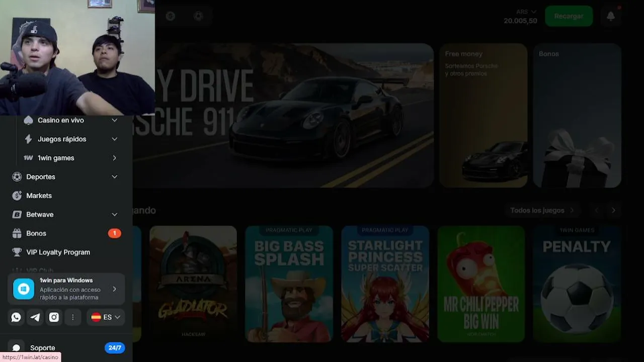Launch the Mr Chili Pepper Big Win game
644x362 pixels.
[481, 284]
